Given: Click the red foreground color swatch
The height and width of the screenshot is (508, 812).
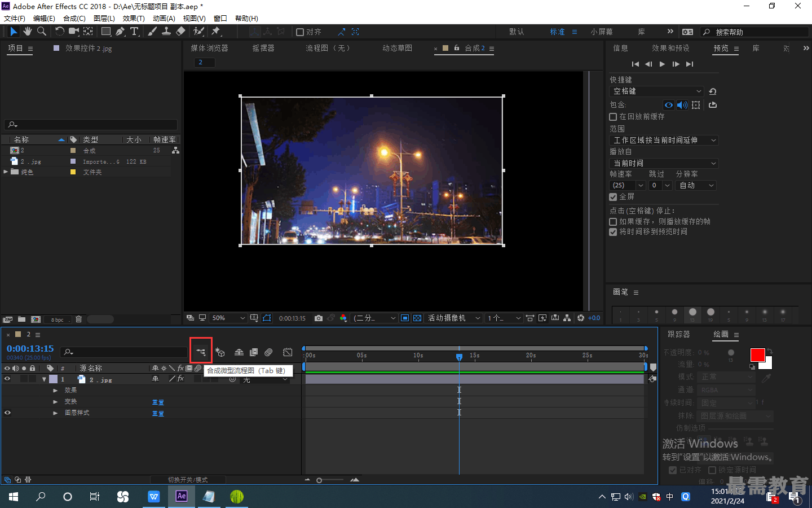Looking at the screenshot, I should point(757,354).
